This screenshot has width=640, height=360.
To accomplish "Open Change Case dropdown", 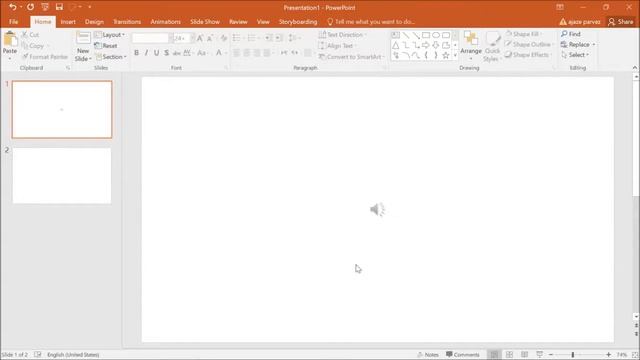I will tap(202, 53).
